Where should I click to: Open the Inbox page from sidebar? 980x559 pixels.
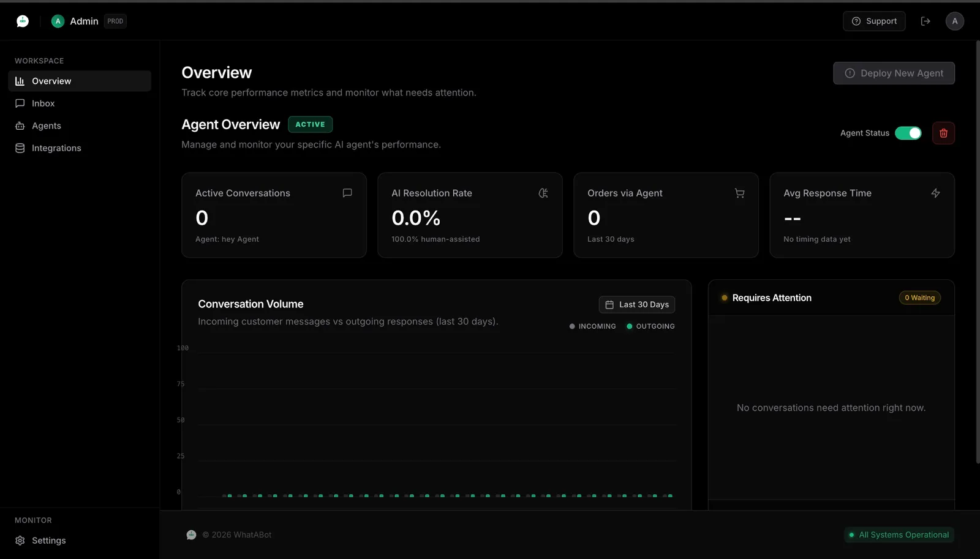click(x=43, y=103)
